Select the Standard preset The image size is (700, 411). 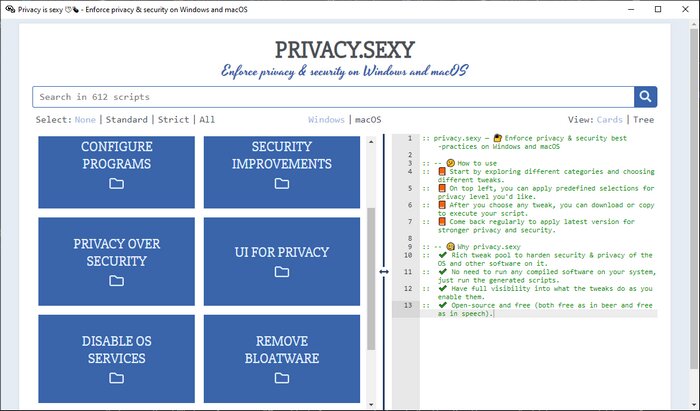pyautogui.click(x=127, y=120)
